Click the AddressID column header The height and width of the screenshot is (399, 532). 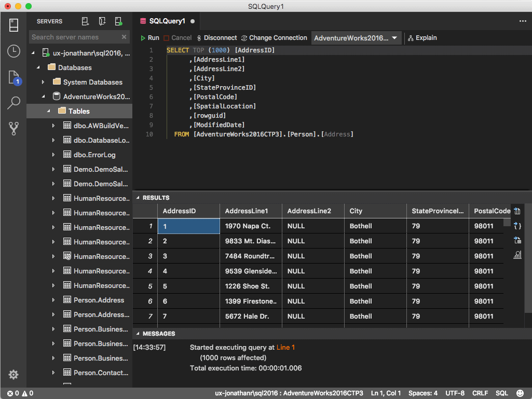pos(188,211)
